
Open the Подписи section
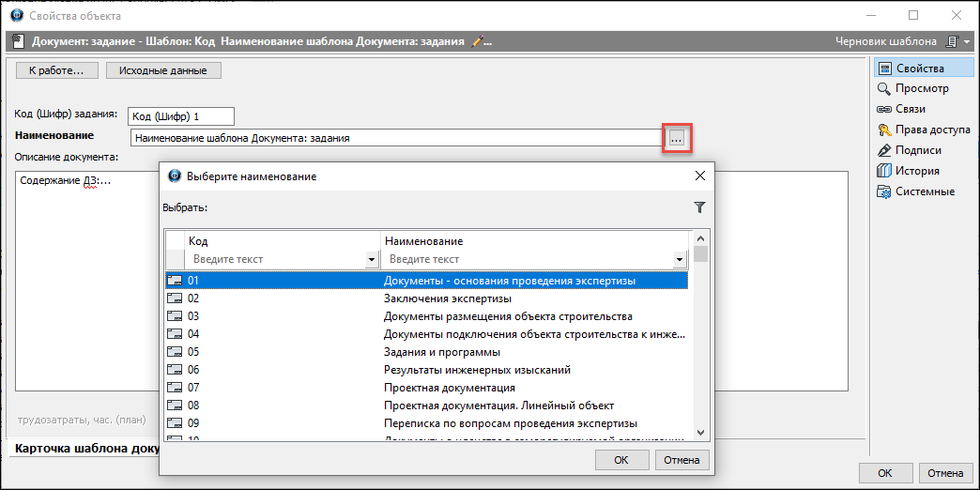[918, 150]
